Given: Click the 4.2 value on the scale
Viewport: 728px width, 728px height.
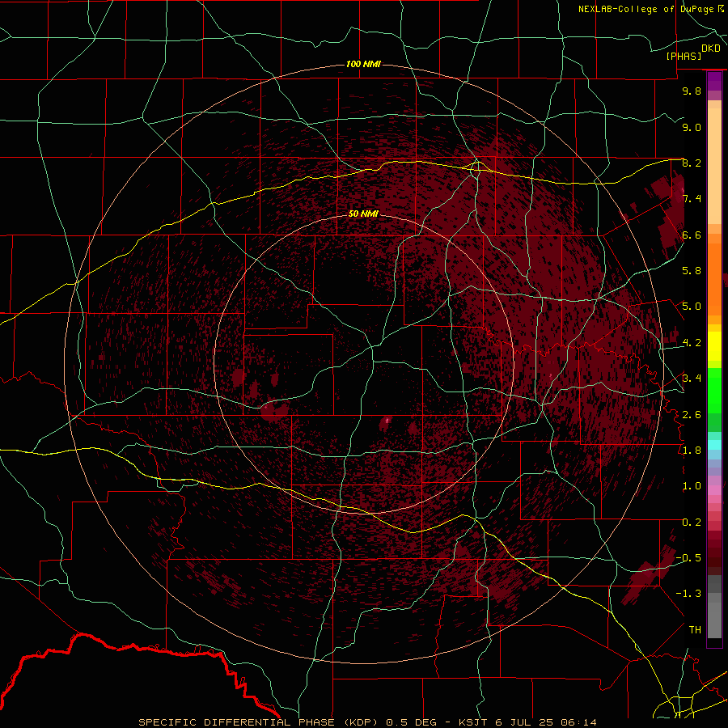Looking at the screenshot, I should 692,343.
